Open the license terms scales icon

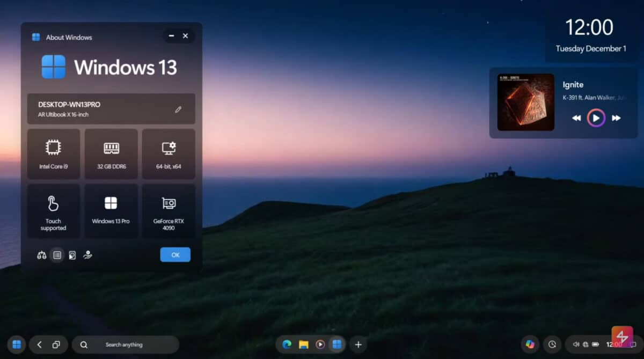click(42, 255)
